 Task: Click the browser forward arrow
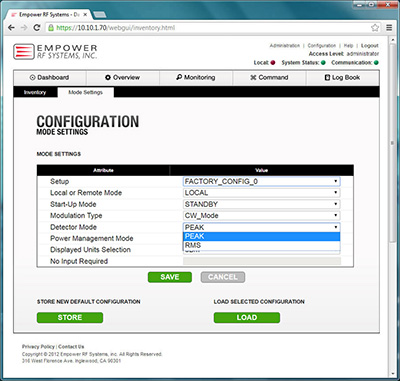pos(24,28)
